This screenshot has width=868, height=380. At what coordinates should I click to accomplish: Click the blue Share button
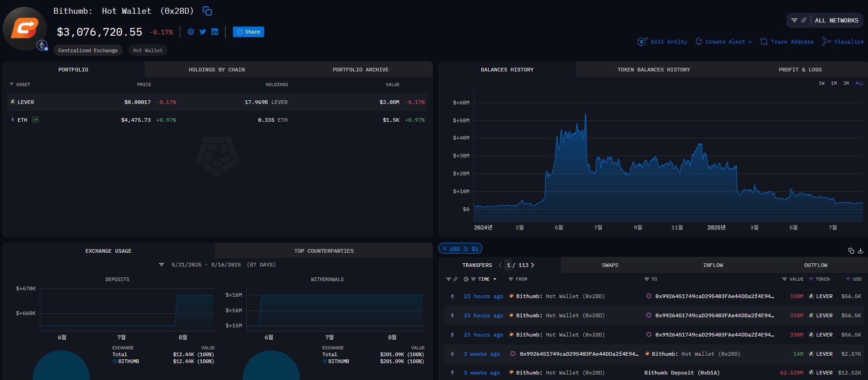248,32
